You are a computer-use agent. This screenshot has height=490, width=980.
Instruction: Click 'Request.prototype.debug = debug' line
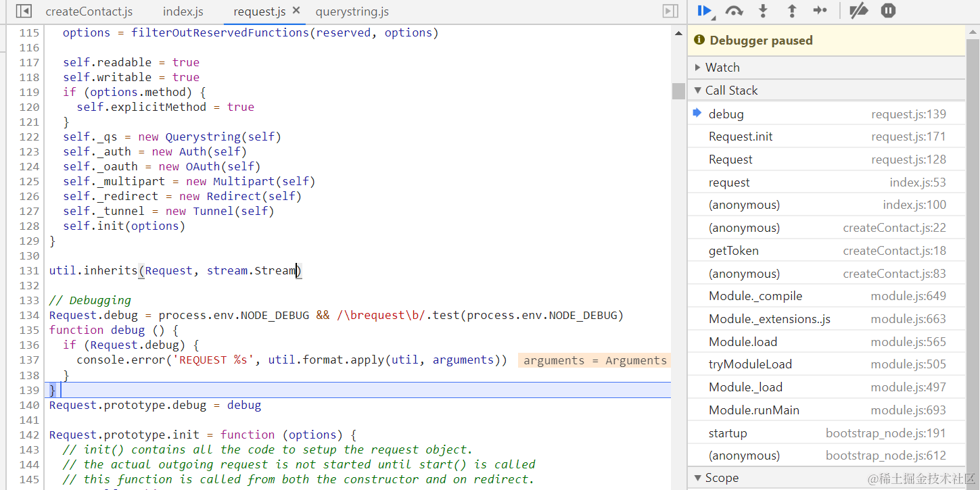pyautogui.click(x=155, y=405)
